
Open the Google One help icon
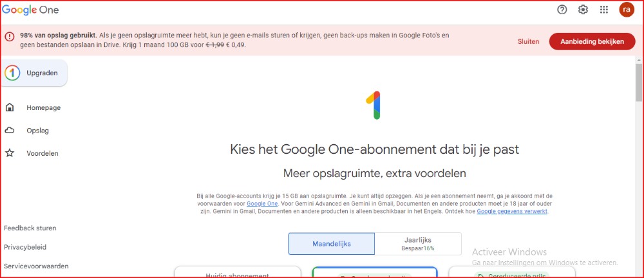[x=562, y=10]
